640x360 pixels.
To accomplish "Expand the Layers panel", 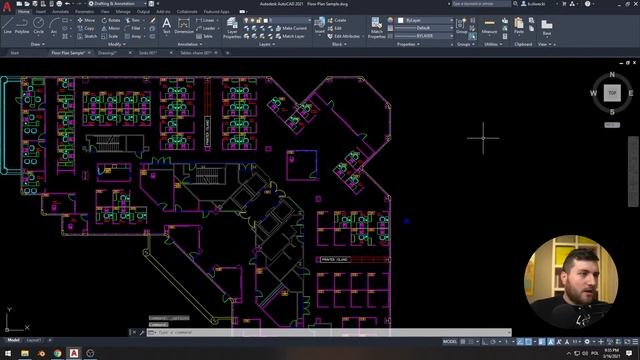I will 267,44.
